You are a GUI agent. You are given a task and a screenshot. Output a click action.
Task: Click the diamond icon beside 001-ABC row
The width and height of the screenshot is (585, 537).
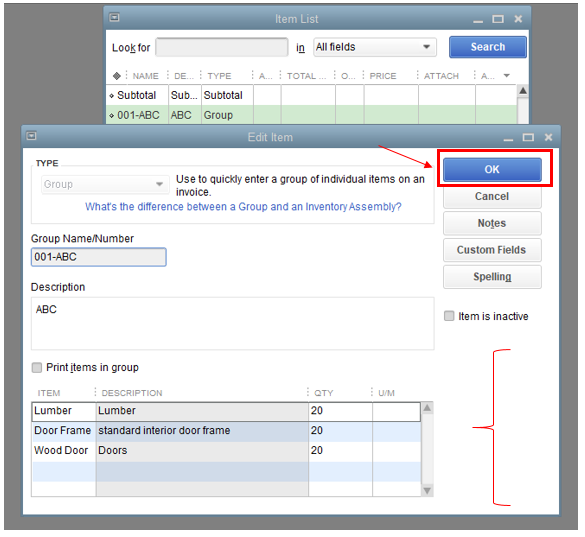pyautogui.click(x=112, y=116)
